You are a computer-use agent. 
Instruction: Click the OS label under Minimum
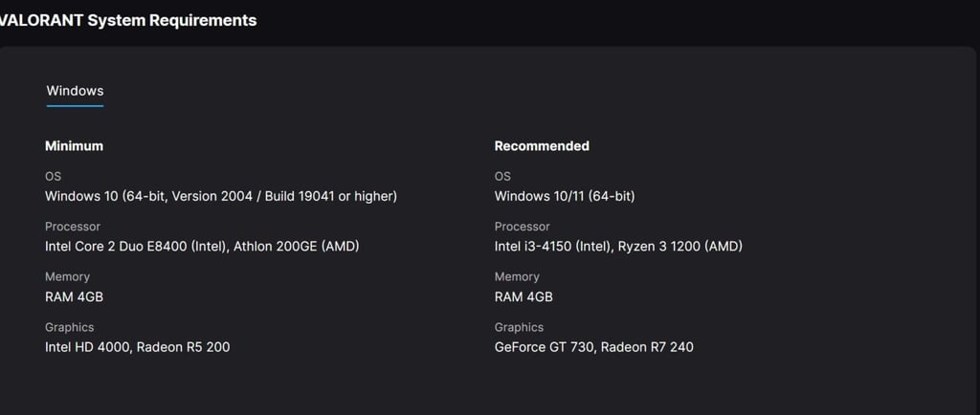tap(54, 177)
